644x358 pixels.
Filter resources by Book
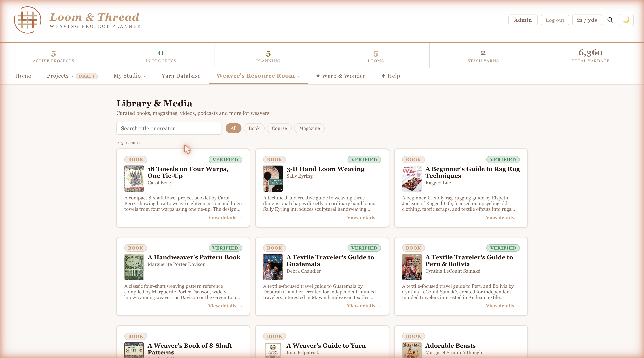click(x=254, y=128)
